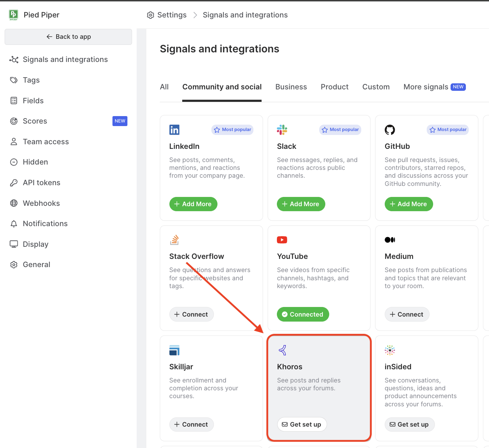Click the Slack logo icon

(x=282, y=130)
